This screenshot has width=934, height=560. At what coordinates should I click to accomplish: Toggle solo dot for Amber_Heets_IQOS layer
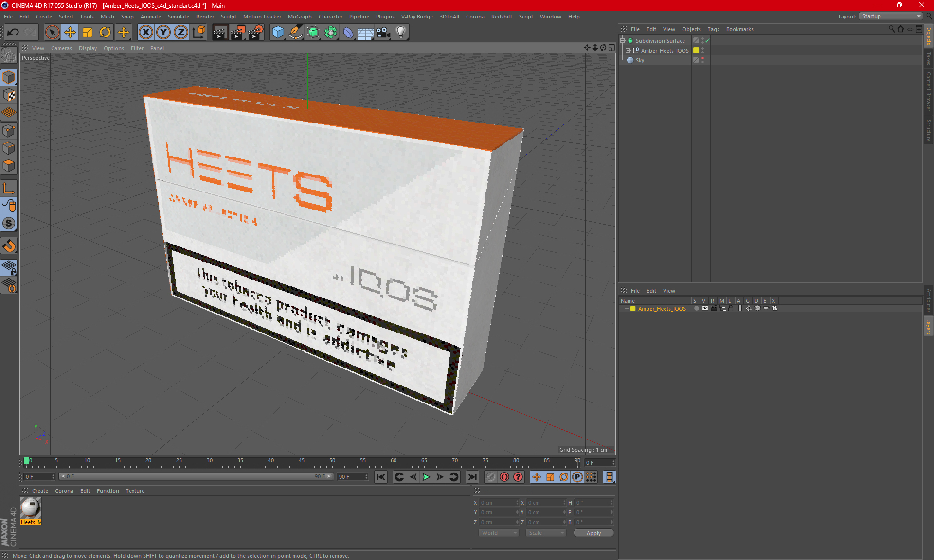point(696,308)
